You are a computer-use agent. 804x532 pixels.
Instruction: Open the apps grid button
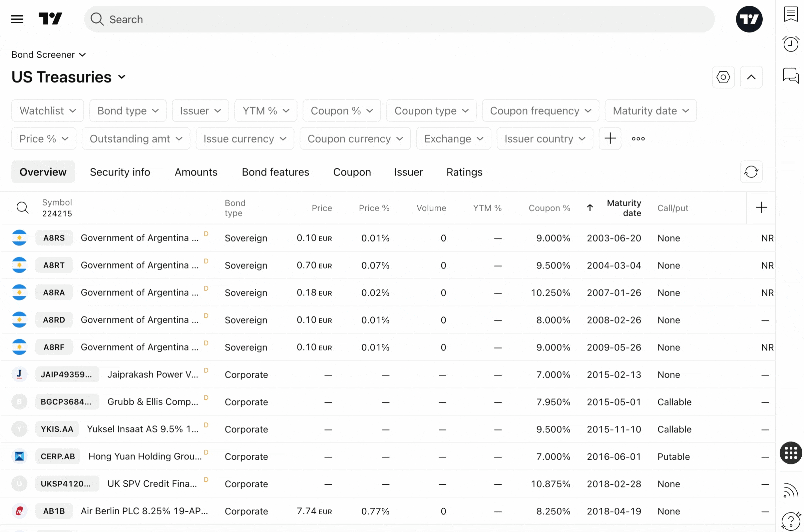click(790, 453)
